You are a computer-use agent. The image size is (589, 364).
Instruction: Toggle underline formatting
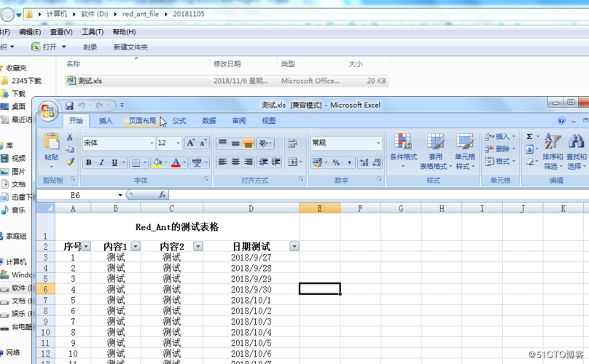114,162
